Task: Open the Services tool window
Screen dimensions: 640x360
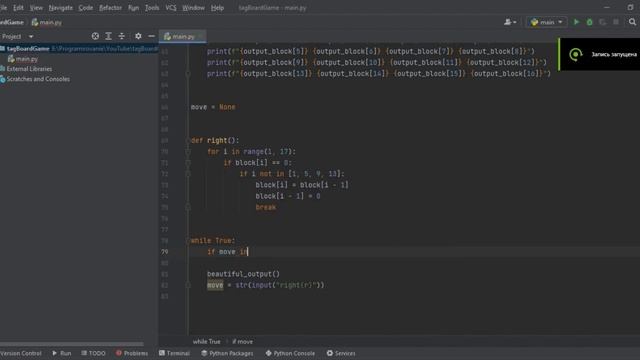Action: 341,353
